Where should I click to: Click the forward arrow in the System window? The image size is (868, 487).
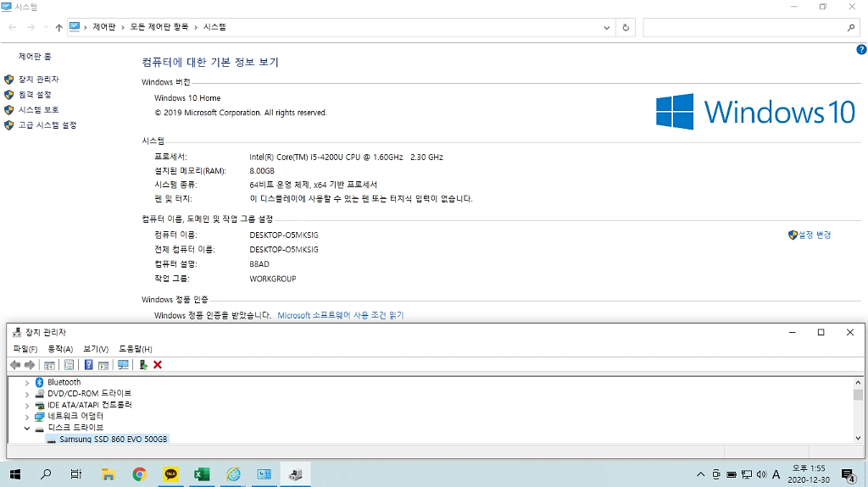(31, 27)
